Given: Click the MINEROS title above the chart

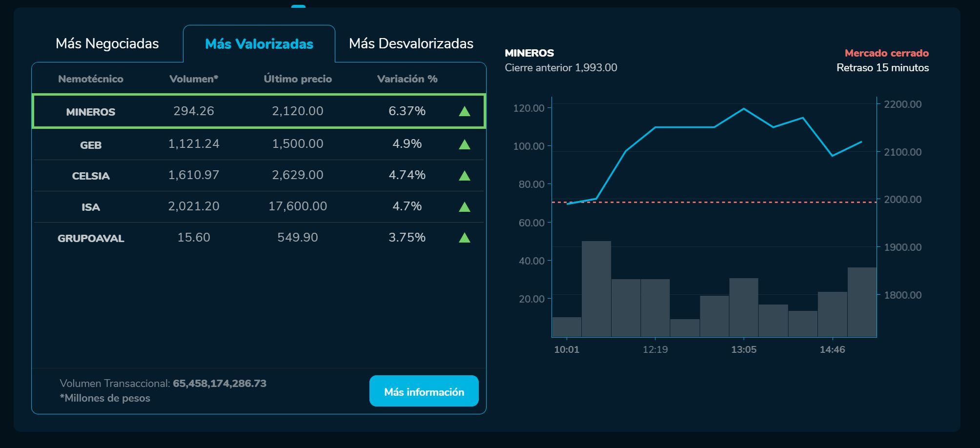Looking at the screenshot, I should point(530,54).
